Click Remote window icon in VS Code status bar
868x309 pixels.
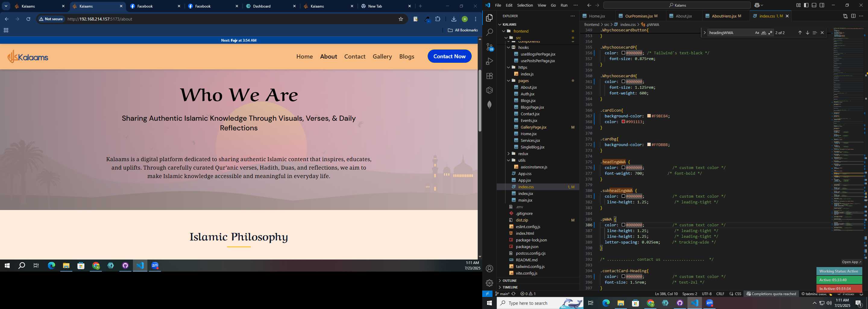click(487, 294)
